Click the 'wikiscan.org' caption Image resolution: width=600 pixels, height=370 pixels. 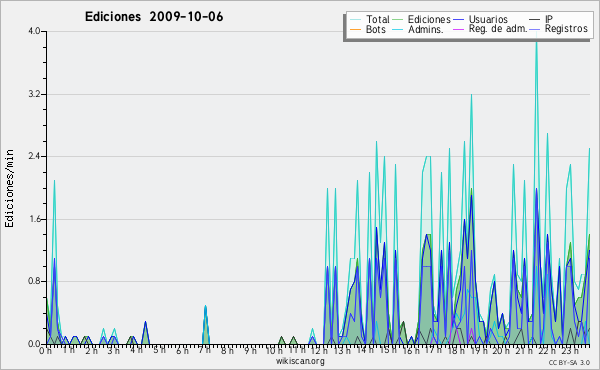(x=300, y=361)
